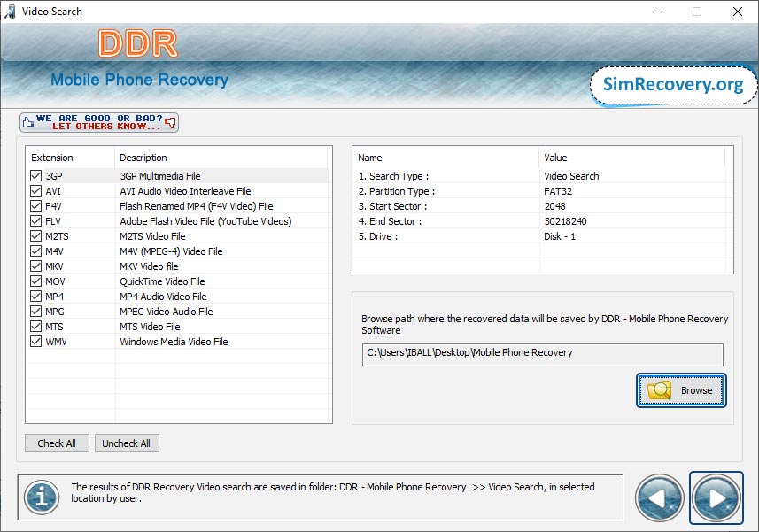This screenshot has height=532, width=759.
Task: Uncheck the F4V extension checkbox
Action: click(x=35, y=205)
